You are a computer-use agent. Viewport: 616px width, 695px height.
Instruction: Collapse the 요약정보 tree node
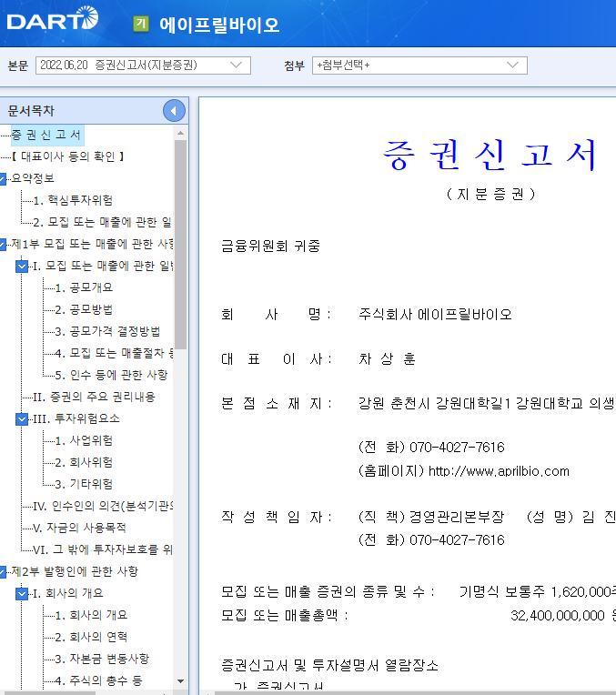pos(2,178)
